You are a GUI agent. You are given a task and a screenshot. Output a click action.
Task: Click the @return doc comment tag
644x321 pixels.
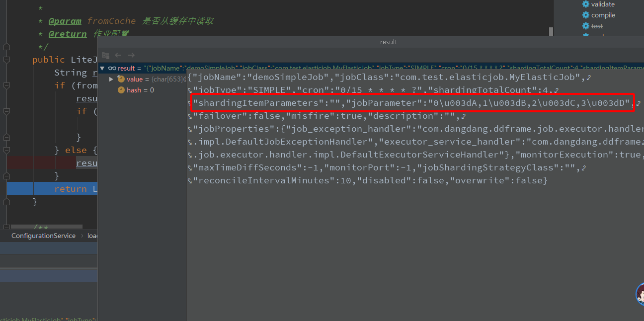click(x=67, y=34)
